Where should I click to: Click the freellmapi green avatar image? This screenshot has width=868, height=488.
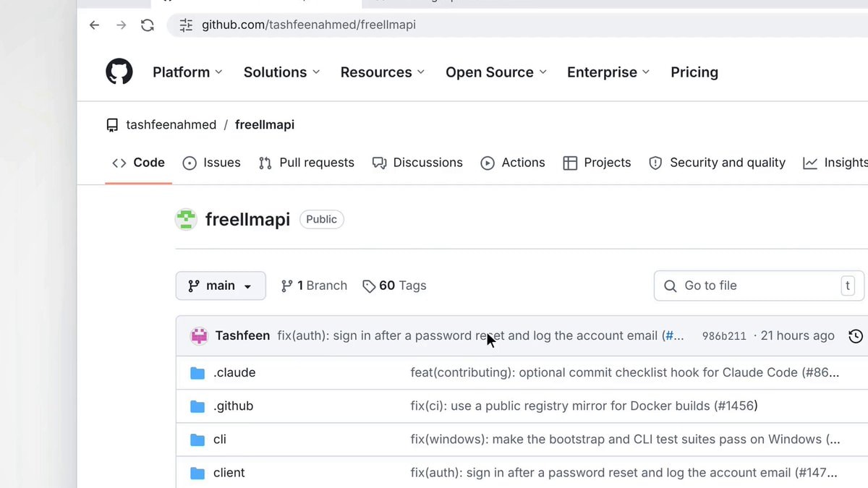(186, 219)
